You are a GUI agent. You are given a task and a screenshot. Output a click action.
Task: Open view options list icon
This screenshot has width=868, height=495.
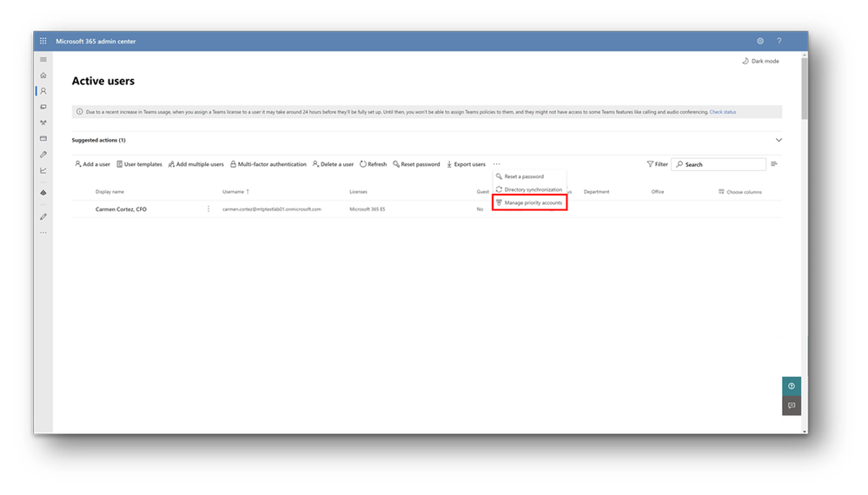pos(774,164)
